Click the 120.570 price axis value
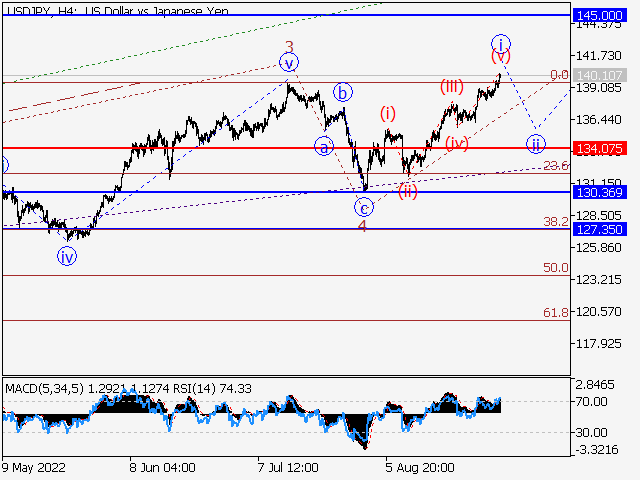 pyautogui.click(x=598, y=312)
